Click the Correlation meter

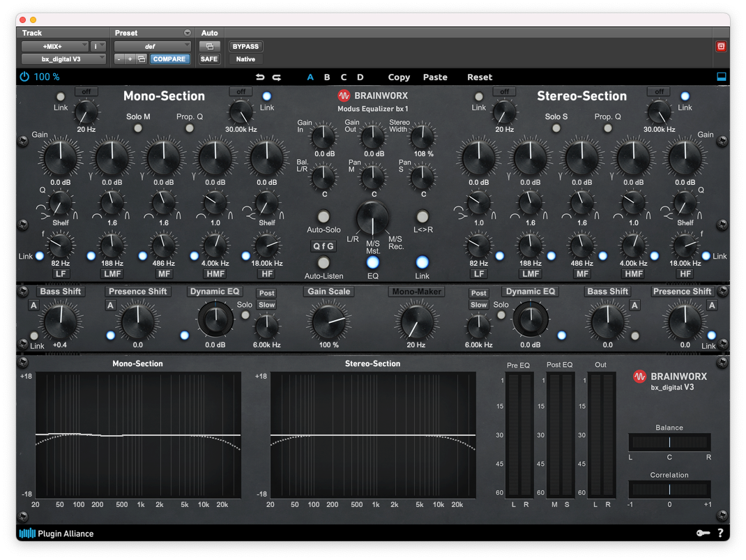tap(669, 489)
